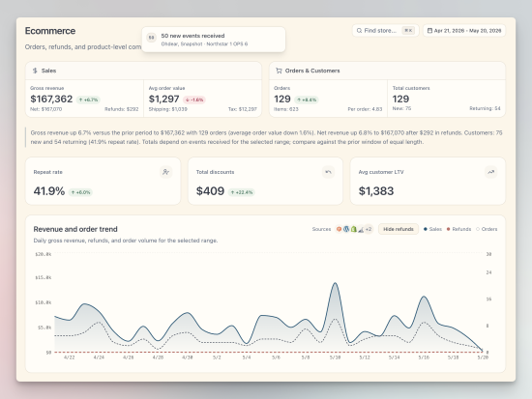The image size is (532, 399).
Task: Click the Refunds: $292 text
Action: pos(122,109)
